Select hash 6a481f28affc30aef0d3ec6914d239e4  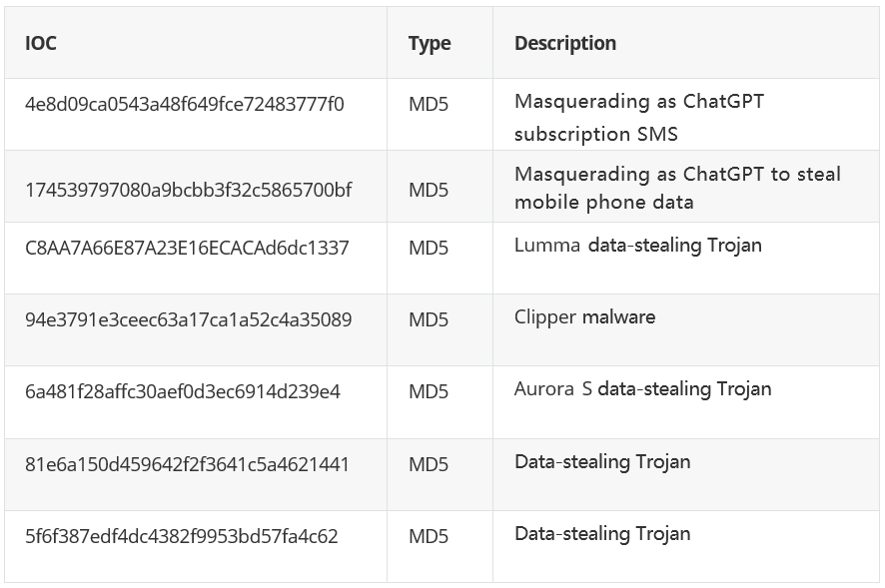pos(183,391)
